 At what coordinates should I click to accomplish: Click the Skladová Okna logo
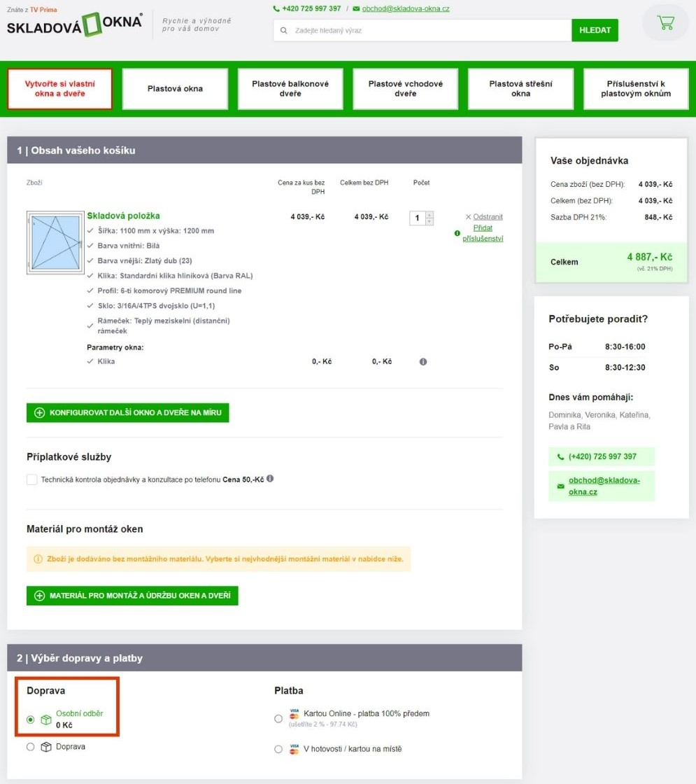point(75,24)
